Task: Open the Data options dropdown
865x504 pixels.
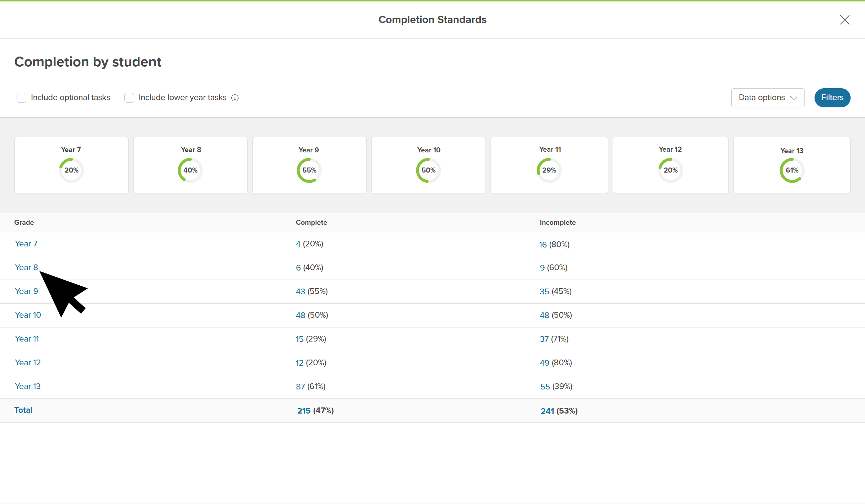Action: (768, 98)
